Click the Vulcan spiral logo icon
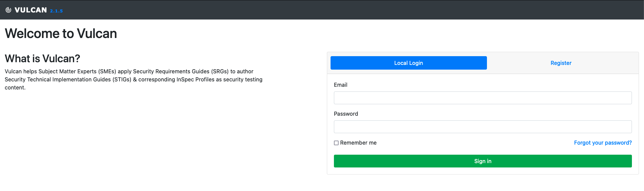 tap(8, 10)
